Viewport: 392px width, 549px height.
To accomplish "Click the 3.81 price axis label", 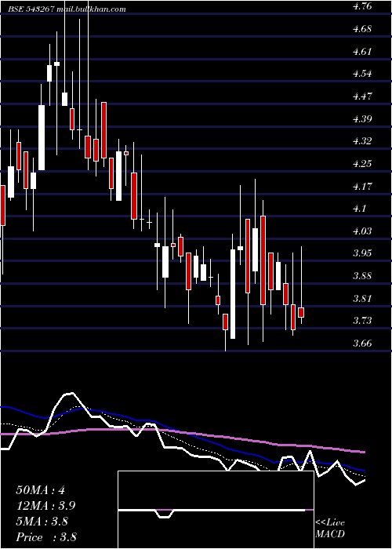I will tap(362, 299).
